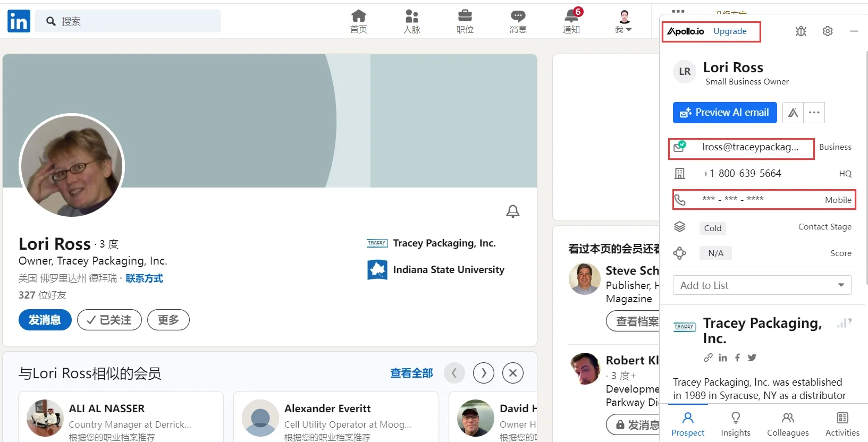Click 查看档案 button under Steve

click(634, 321)
